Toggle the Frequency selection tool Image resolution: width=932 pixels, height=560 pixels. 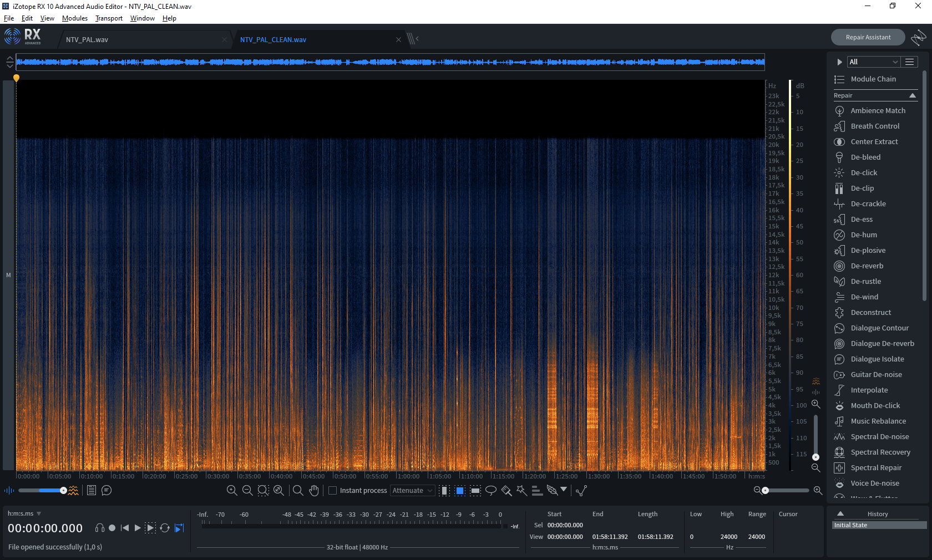[x=475, y=491]
